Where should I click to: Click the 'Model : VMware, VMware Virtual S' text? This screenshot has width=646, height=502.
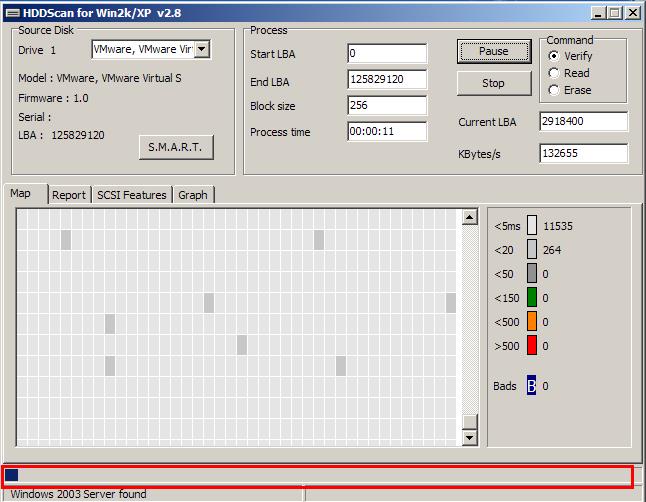(x=100, y=78)
